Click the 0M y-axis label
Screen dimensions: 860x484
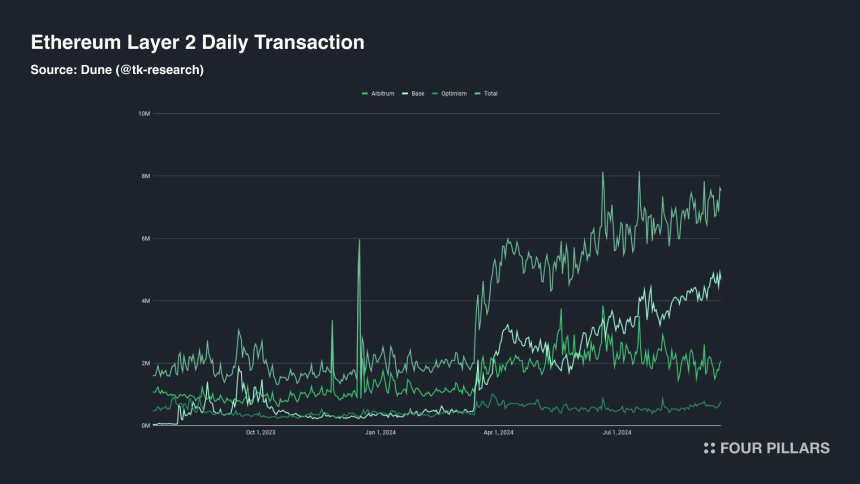[x=145, y=425]
